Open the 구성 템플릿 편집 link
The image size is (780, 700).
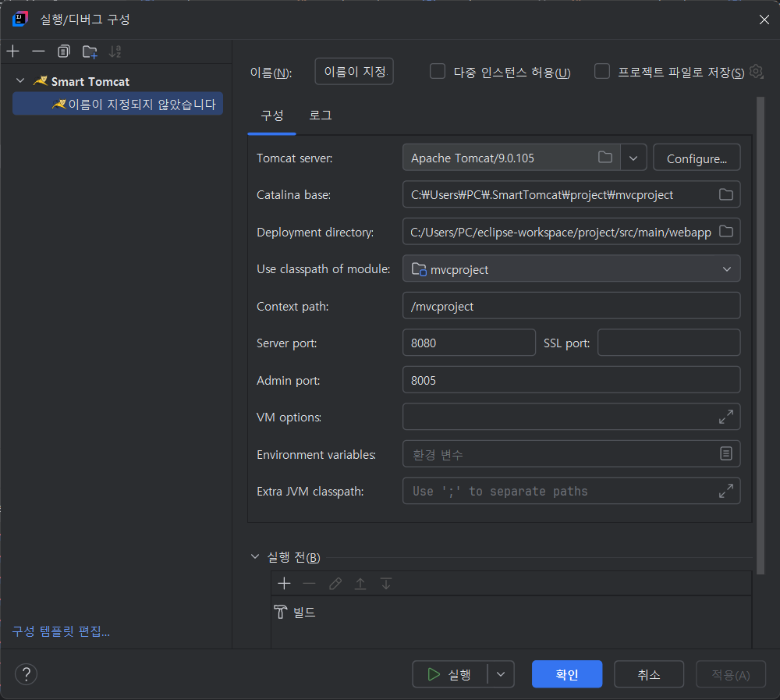pos(61,631)
